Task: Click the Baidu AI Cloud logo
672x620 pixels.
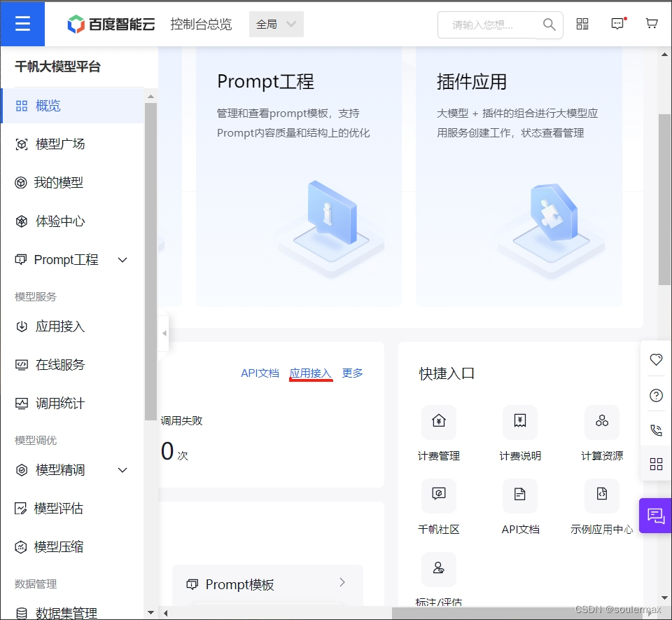Action: [x=111, y=24]
